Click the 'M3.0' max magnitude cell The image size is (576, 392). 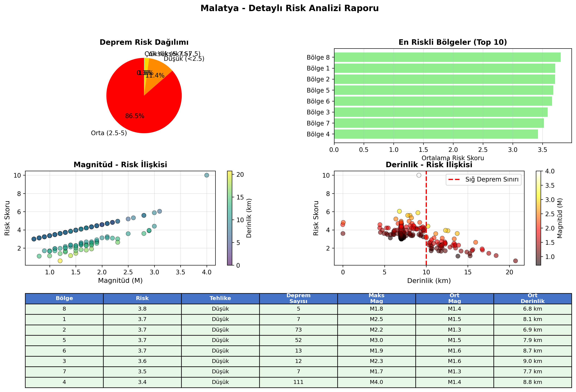(x=376, y=340)
